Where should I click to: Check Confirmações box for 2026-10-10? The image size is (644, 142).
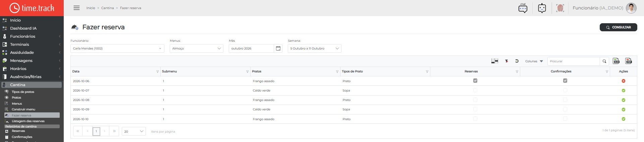click(565, 118)
